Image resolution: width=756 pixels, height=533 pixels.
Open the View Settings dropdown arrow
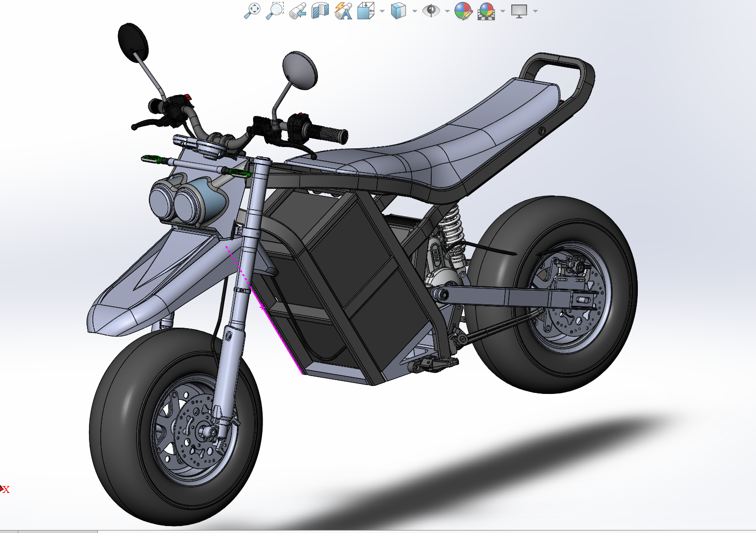point(535,11)
